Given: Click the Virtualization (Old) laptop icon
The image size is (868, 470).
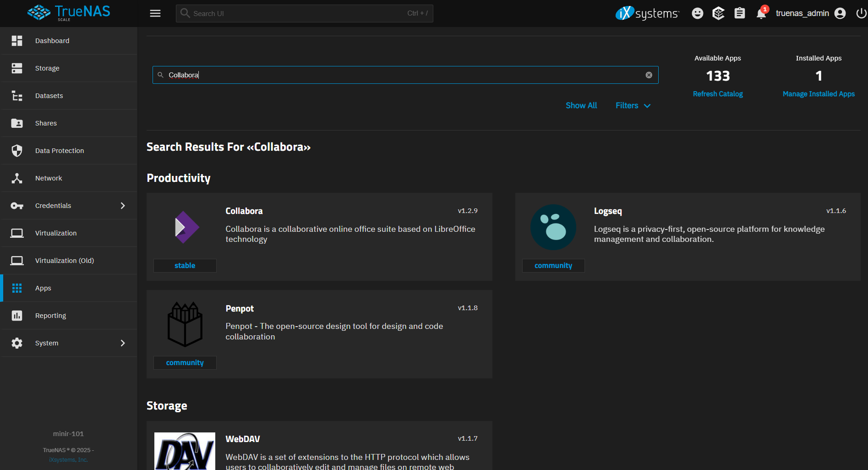Looking at the screenshot, I should coord(17,261).
